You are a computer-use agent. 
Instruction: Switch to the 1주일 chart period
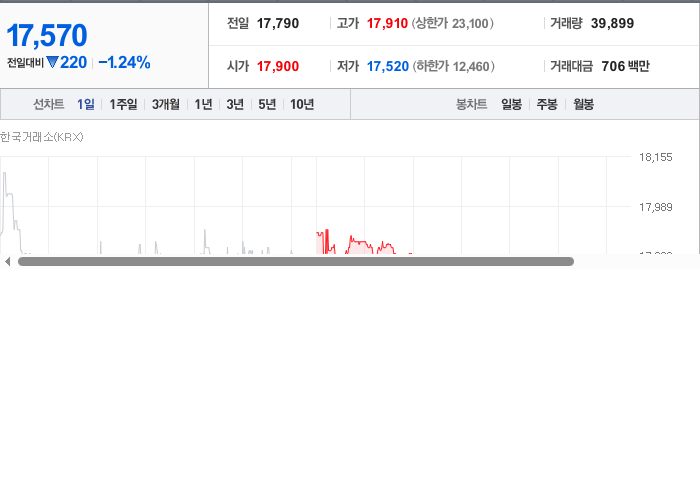pos(123,104)
